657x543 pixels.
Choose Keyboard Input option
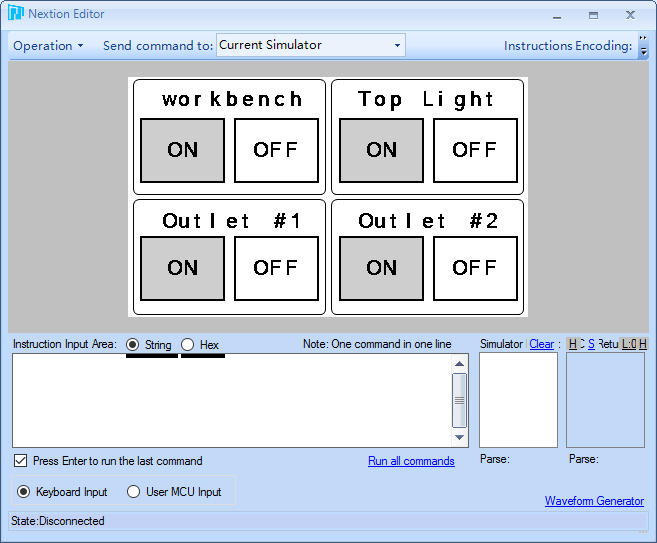pyautogui.click(x=24, y=492)
